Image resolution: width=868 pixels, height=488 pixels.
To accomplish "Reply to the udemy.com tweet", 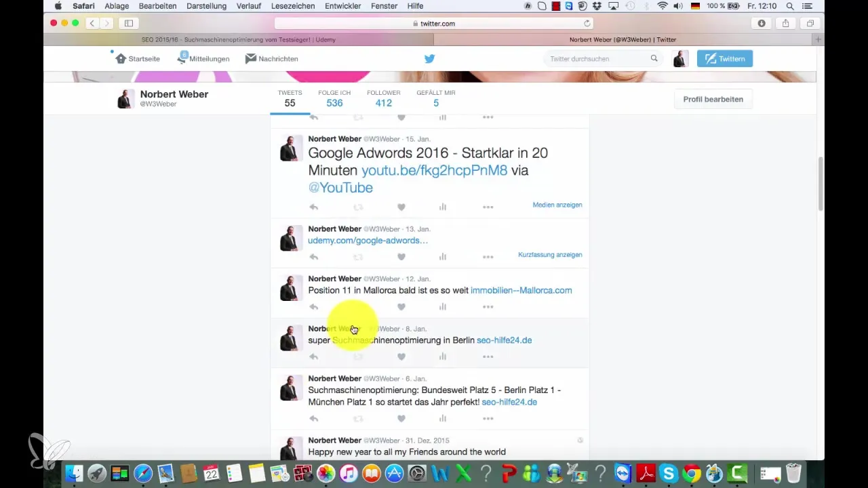I will tap(313, 257).
